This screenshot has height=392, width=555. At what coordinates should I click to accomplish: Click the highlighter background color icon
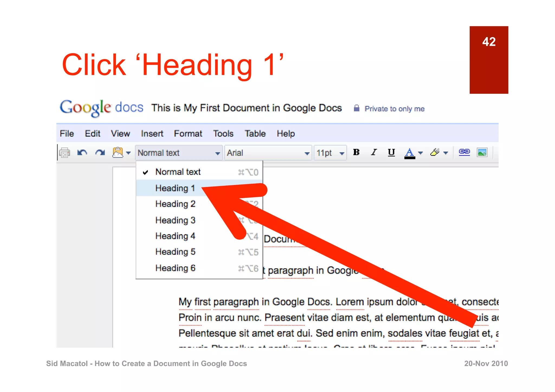pos(435,152)
